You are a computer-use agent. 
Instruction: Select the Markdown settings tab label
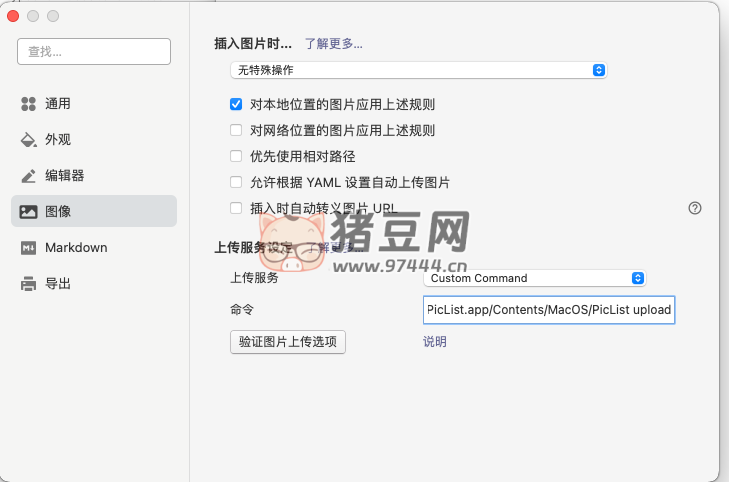click(x=76, y=248)
